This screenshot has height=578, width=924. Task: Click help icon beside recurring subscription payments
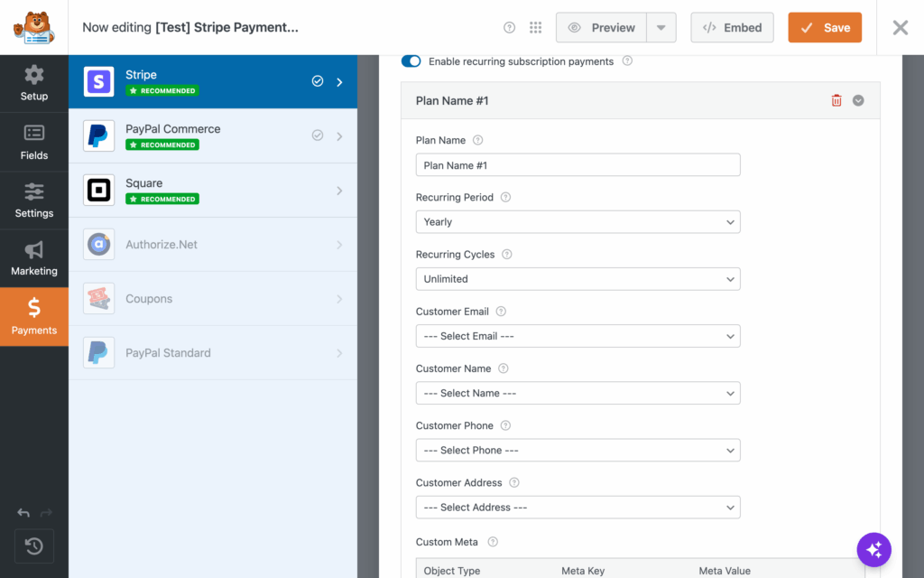point(628,61)
